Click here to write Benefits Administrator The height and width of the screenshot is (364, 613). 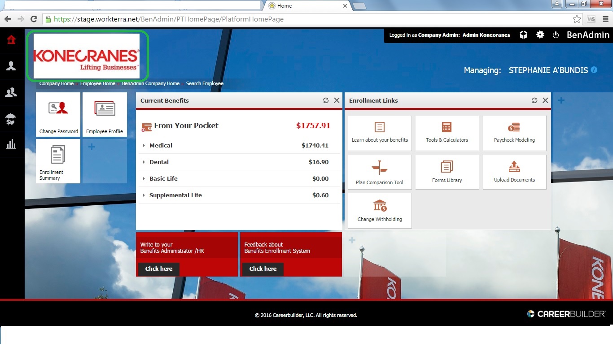158,269
